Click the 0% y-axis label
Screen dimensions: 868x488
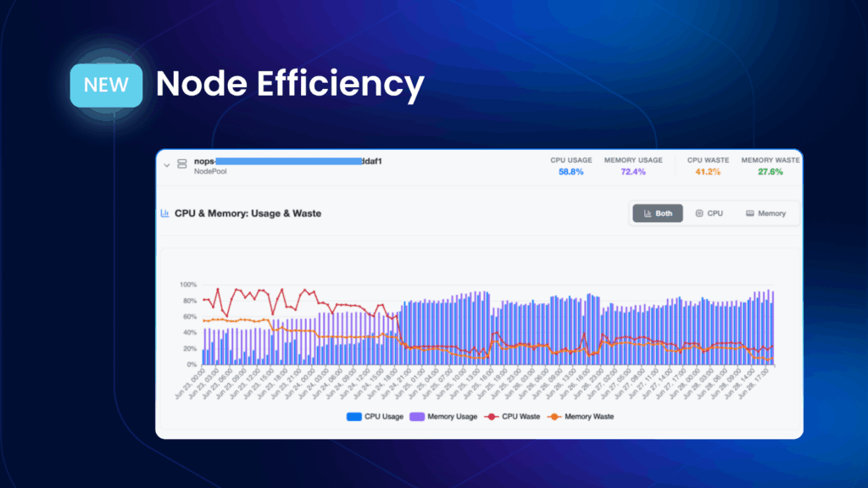click(x=192, y=364)
